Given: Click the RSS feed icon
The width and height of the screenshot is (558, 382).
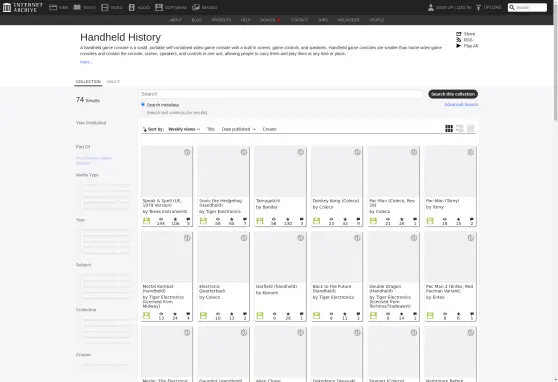Looking at the screenshot, I should tap(459, 40).
